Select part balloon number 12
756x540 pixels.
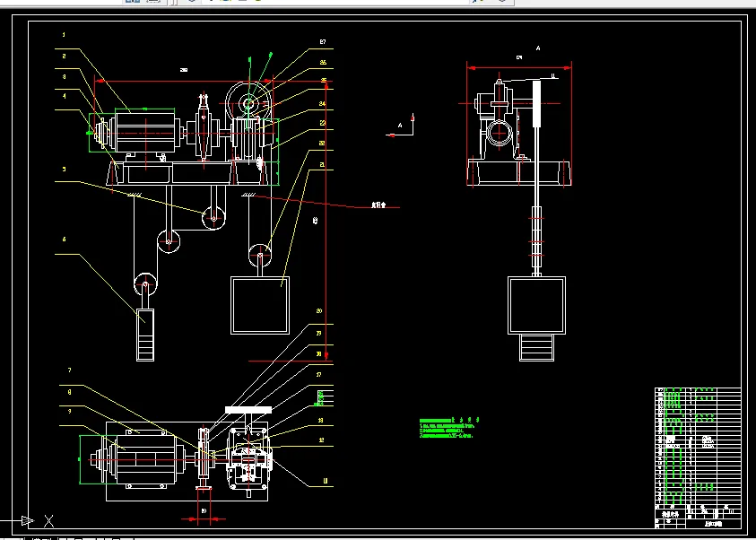coord(321,440)
